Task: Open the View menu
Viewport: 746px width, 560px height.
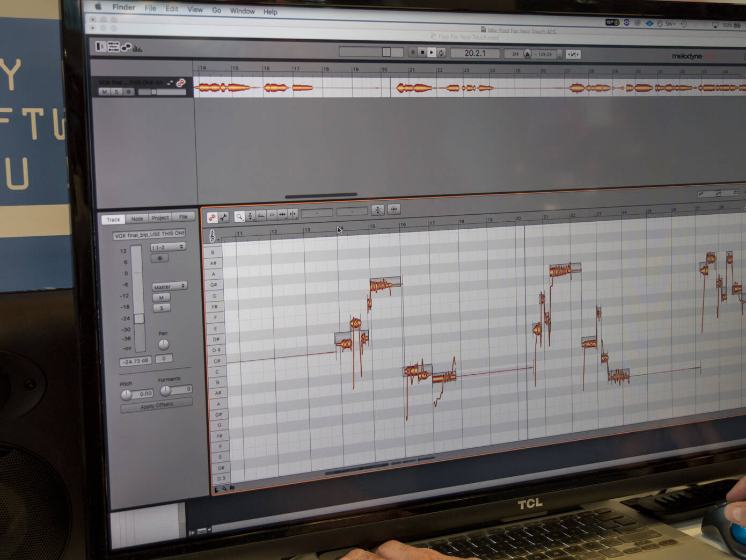Action: [x=195, y=9]
